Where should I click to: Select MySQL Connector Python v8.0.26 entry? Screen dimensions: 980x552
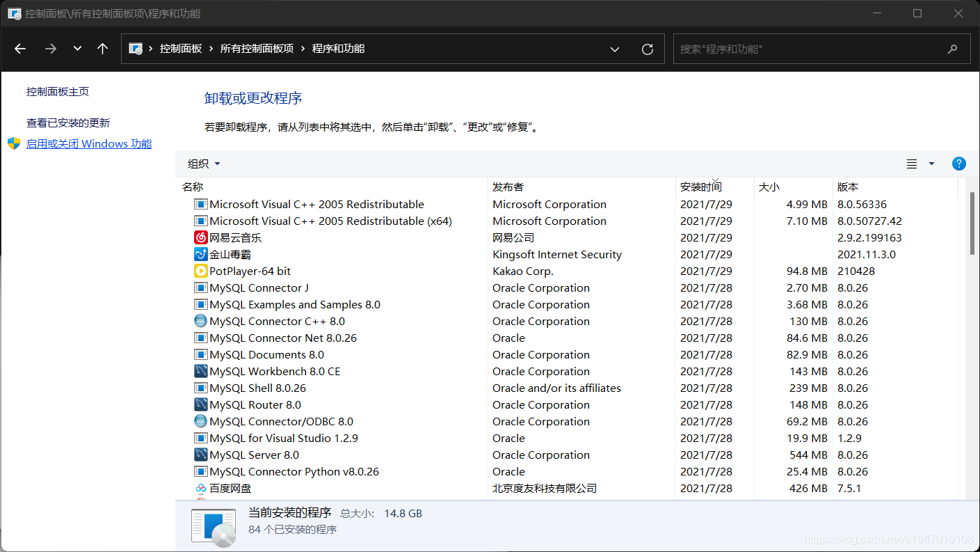[294, 472]
